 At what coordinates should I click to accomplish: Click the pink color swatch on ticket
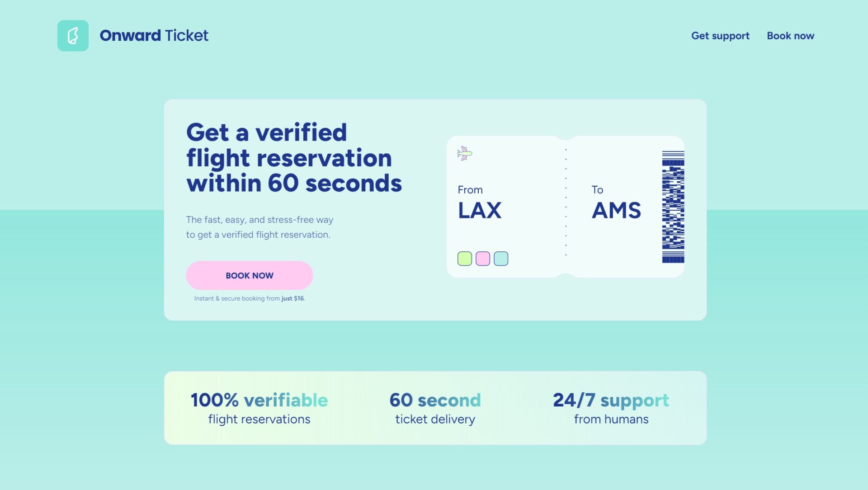tap(483, 259)
